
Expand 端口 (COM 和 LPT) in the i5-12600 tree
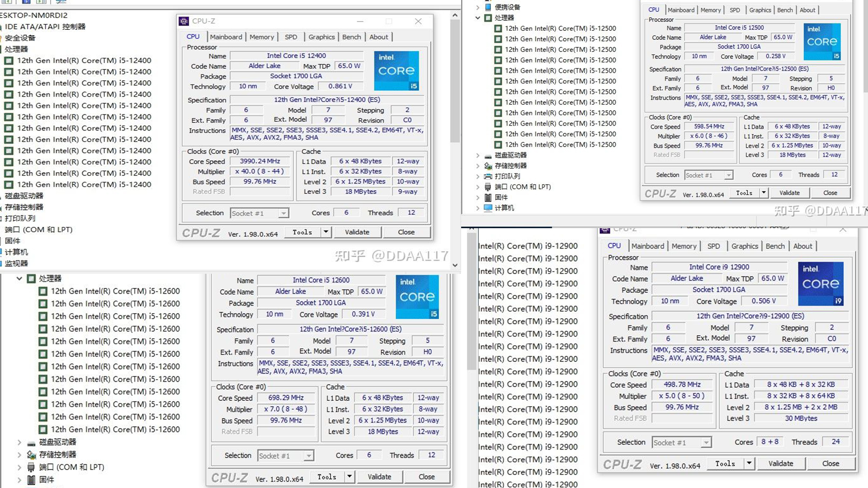[19, 467]
